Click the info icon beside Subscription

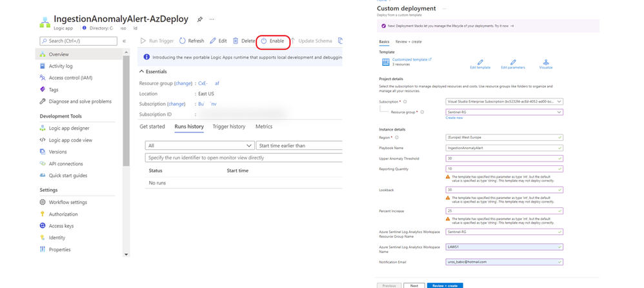[405, 101]
